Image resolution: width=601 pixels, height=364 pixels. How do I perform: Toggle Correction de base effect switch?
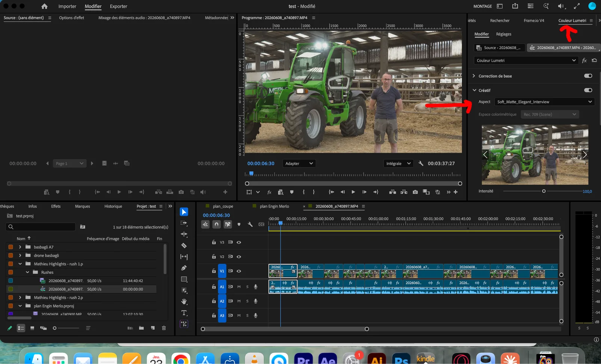click(588, 76)
